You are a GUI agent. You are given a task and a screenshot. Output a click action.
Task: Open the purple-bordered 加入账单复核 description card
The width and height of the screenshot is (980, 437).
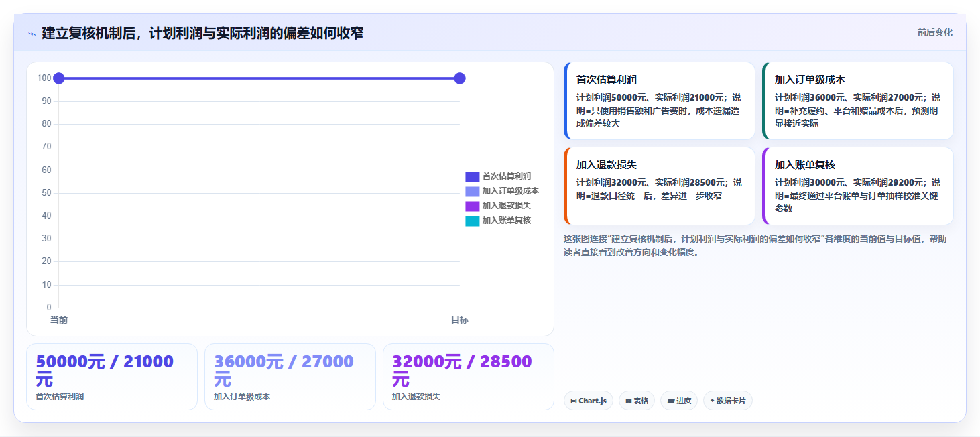pyautogui.click(x=858, y=186)
